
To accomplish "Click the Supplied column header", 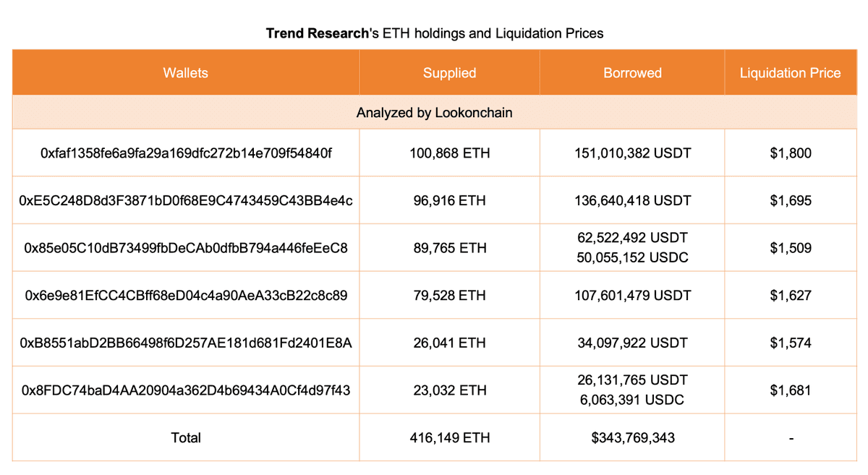I will [x=449, y=73].
